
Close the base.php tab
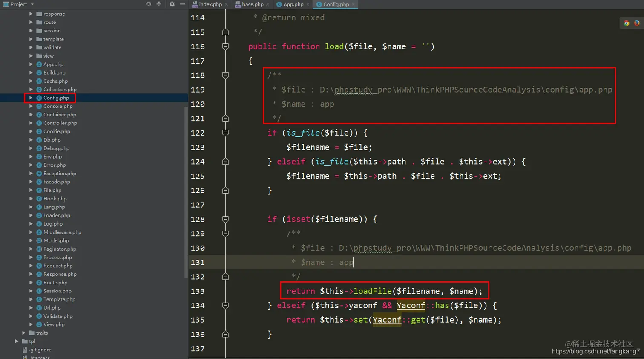tap(268, 4)
